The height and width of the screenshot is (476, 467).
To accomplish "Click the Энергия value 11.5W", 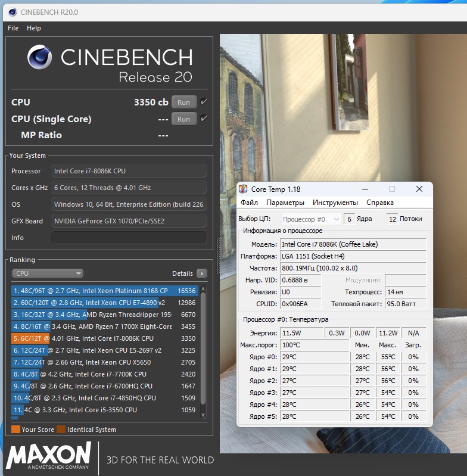I will point(301,333).
